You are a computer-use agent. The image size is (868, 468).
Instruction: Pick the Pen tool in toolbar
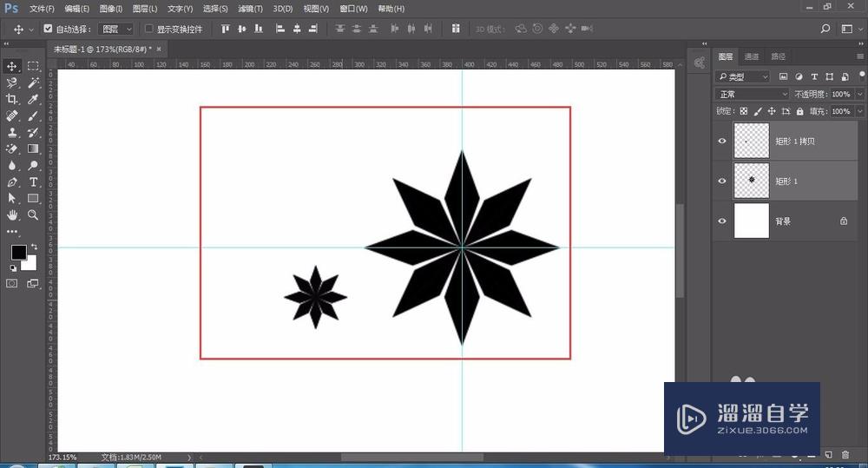click(12, 181)
